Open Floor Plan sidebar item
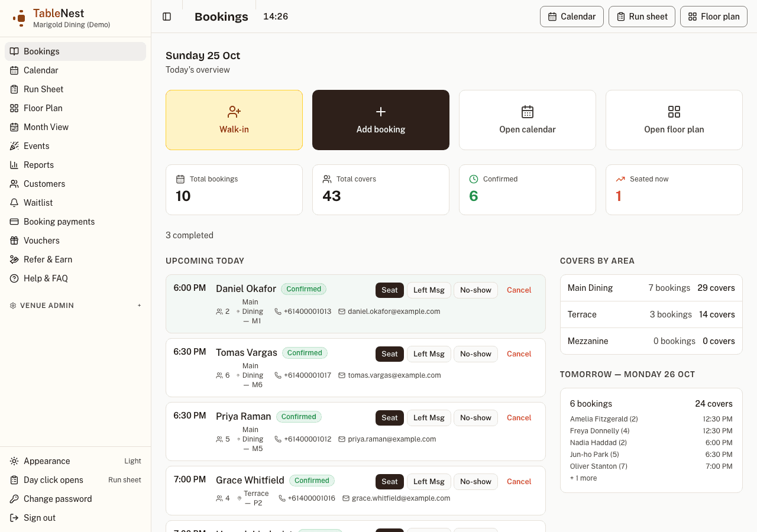This screenshot has width=757, height=532. 75,108
